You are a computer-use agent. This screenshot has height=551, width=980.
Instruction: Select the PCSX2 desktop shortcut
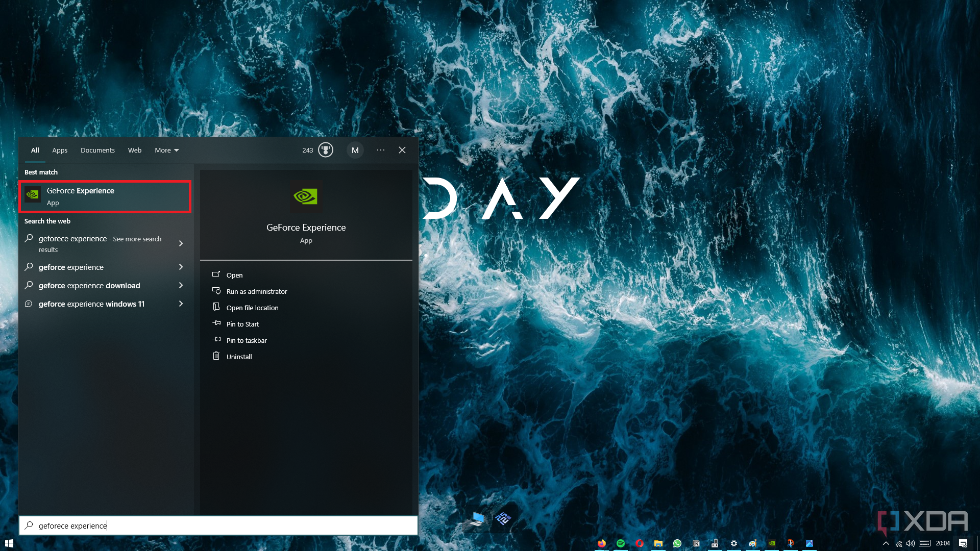click(x=503, y=519)
